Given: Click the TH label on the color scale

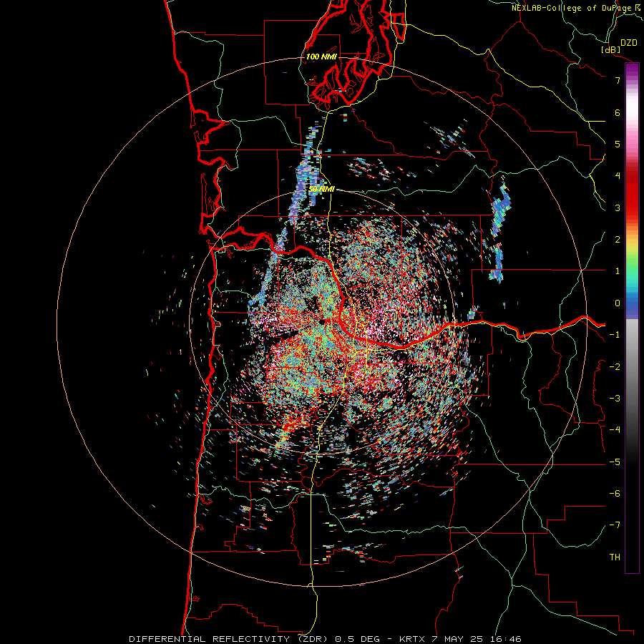Looking at the screenshot, I should point(615,557).
